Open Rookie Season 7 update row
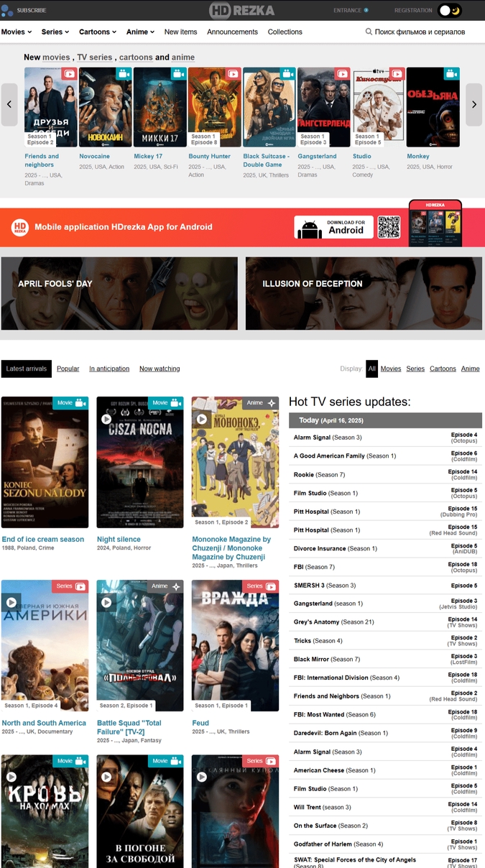The image size is (485, 868). click(x=386, y=474)
